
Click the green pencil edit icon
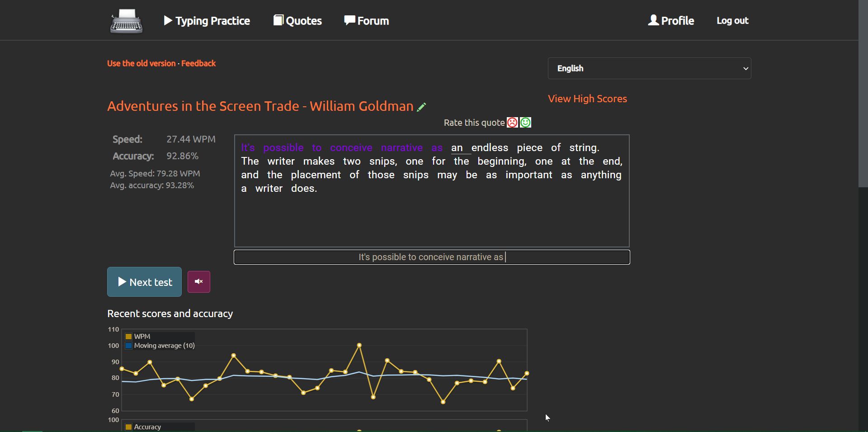[421, 107]
